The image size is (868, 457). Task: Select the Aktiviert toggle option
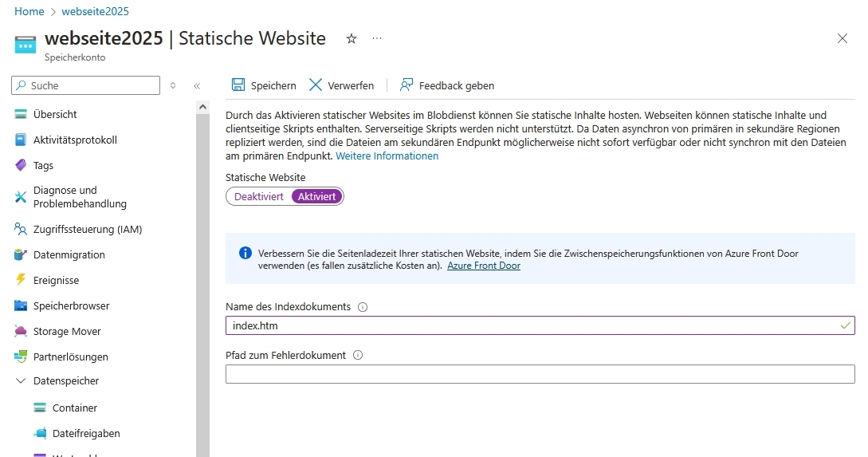[x=316, y=196]
